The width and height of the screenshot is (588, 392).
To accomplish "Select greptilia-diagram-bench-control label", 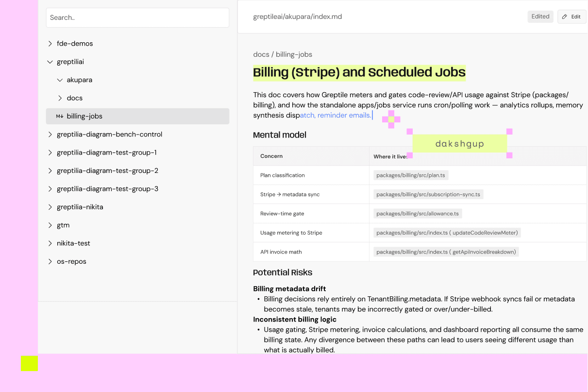I will point(109,135).
